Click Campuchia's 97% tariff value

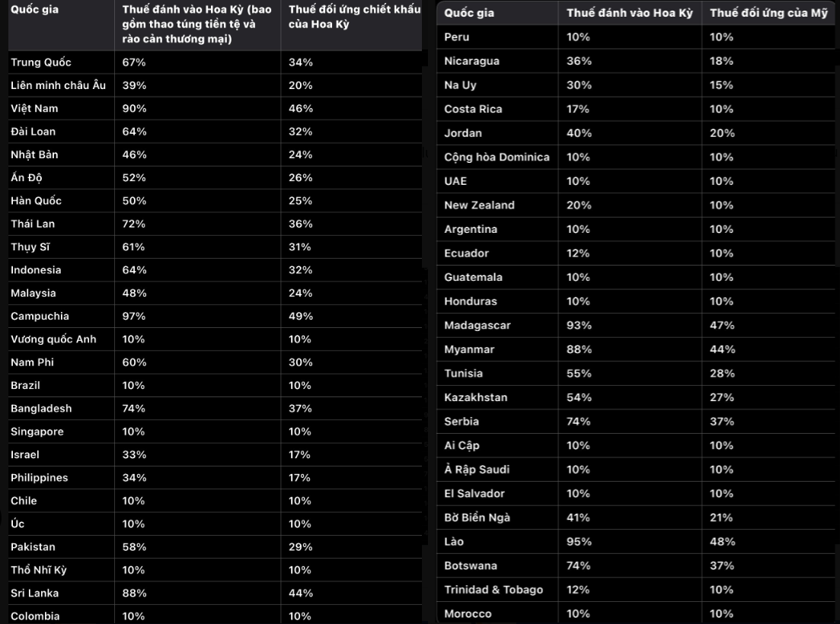[x=134, y=316]
